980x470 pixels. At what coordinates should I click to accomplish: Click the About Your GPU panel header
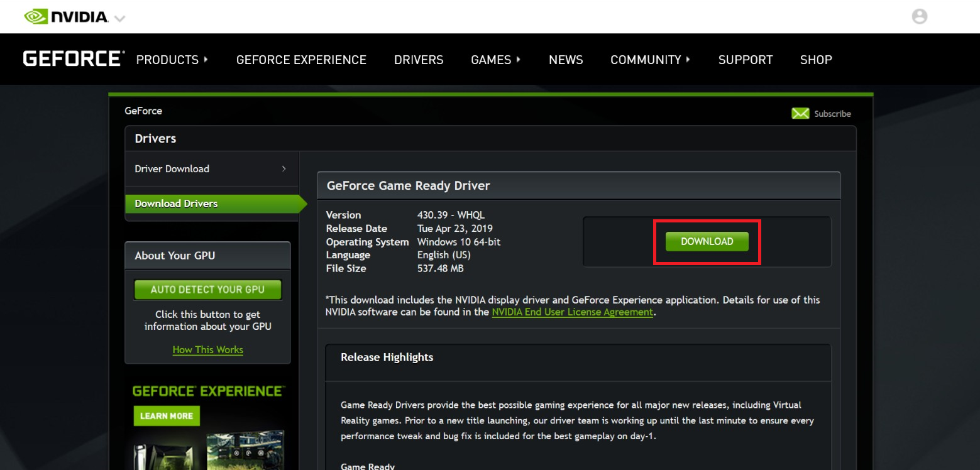[x=207, y=256]
